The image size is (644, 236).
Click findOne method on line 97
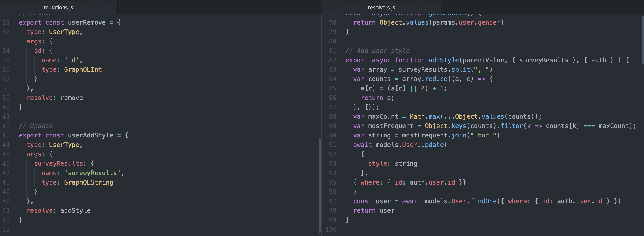coord(483,201)
